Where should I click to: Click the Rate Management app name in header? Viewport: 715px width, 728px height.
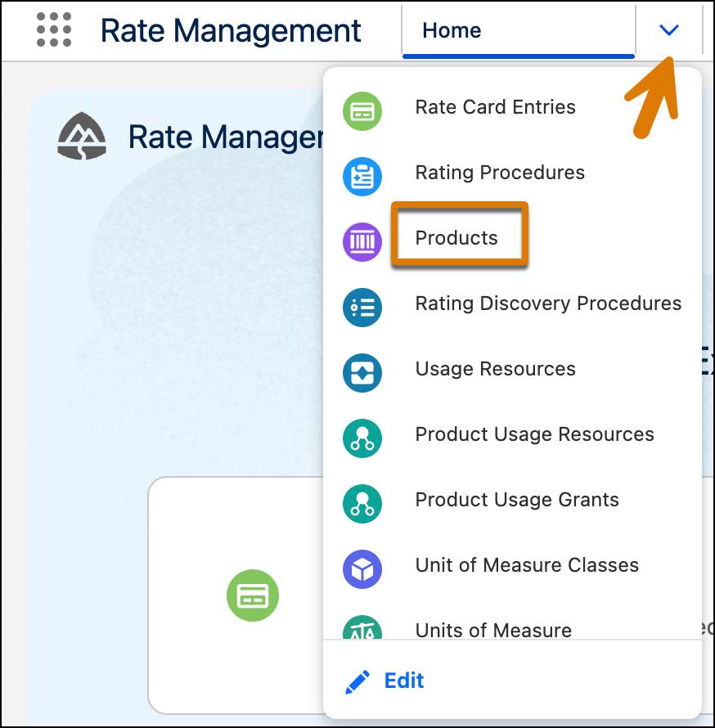pos(231,30)
